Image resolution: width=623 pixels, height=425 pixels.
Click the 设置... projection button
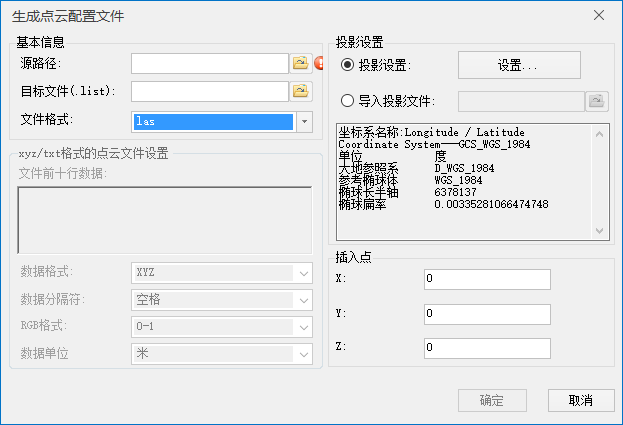point(519,65)
